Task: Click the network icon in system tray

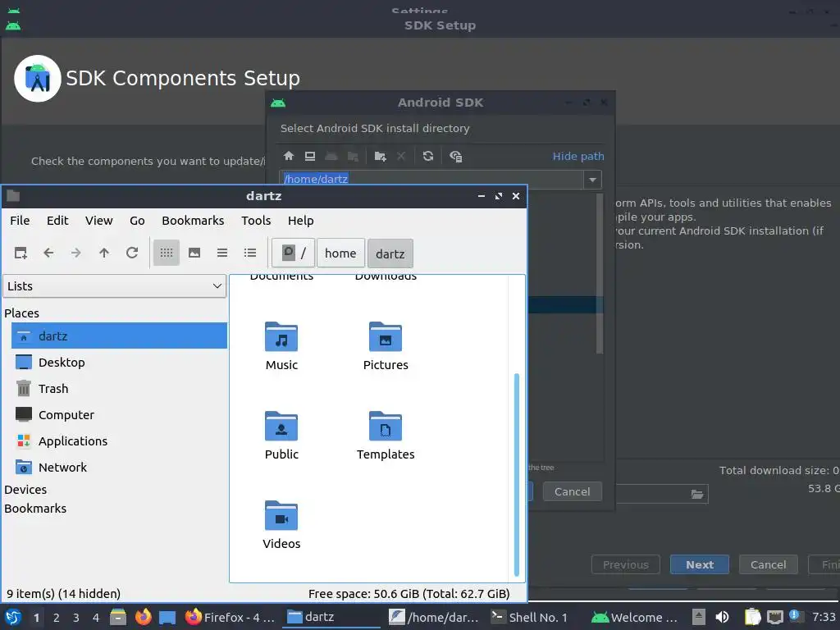Action: [774, 617]
